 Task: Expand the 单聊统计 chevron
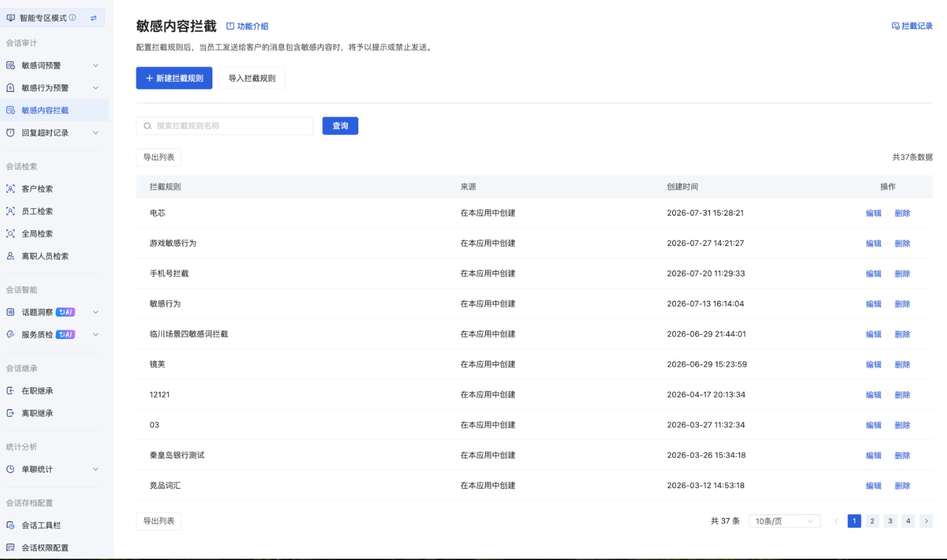coord(96,469)
